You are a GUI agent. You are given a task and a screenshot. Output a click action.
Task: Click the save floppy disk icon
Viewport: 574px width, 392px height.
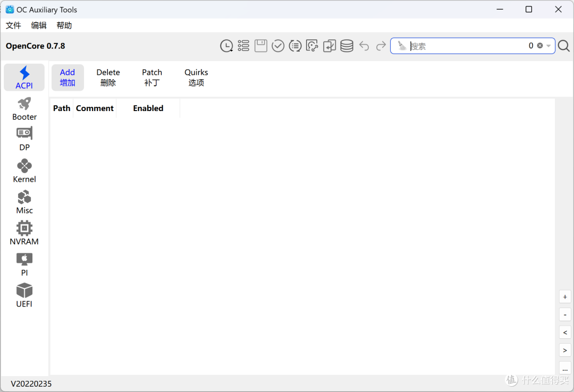pos(261,46)
